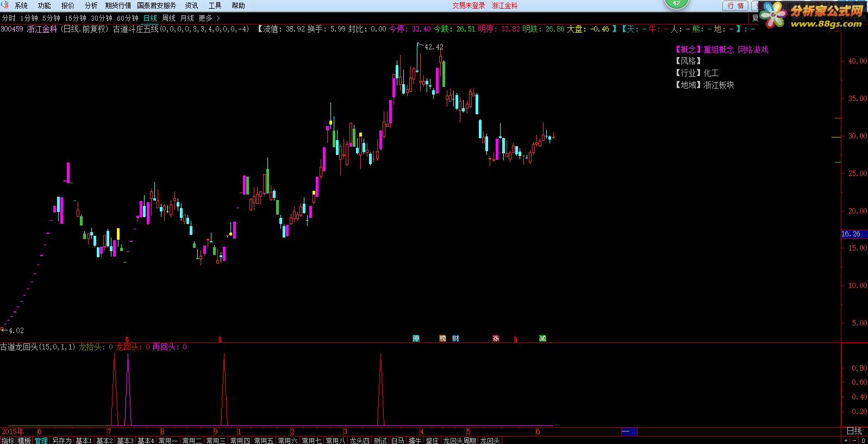Select the 月线 period

point(187,18)
